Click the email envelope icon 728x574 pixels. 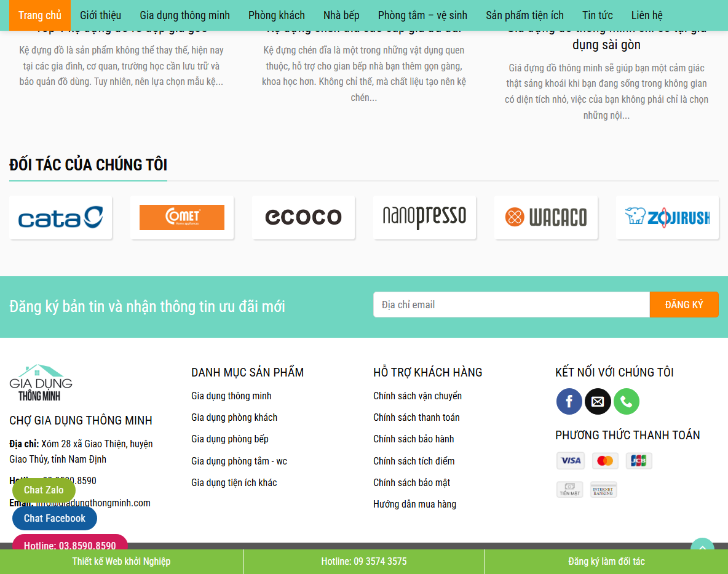(598, 401)
